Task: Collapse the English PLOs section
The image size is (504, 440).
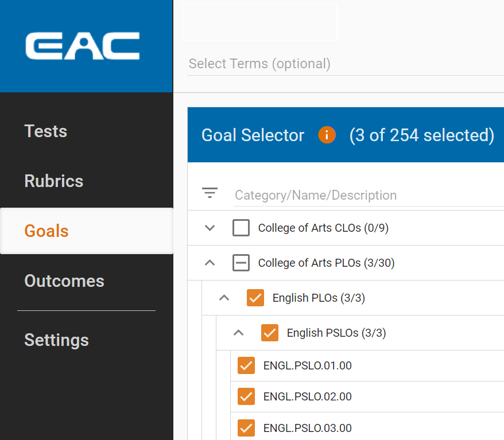Action: [224, 298]
